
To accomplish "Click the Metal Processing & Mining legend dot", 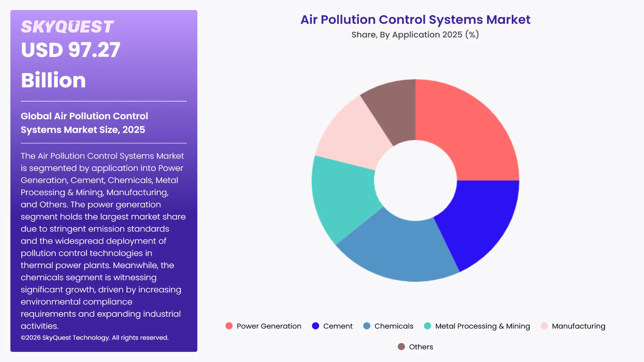I will pyautogui.click(x=428, y=326).
